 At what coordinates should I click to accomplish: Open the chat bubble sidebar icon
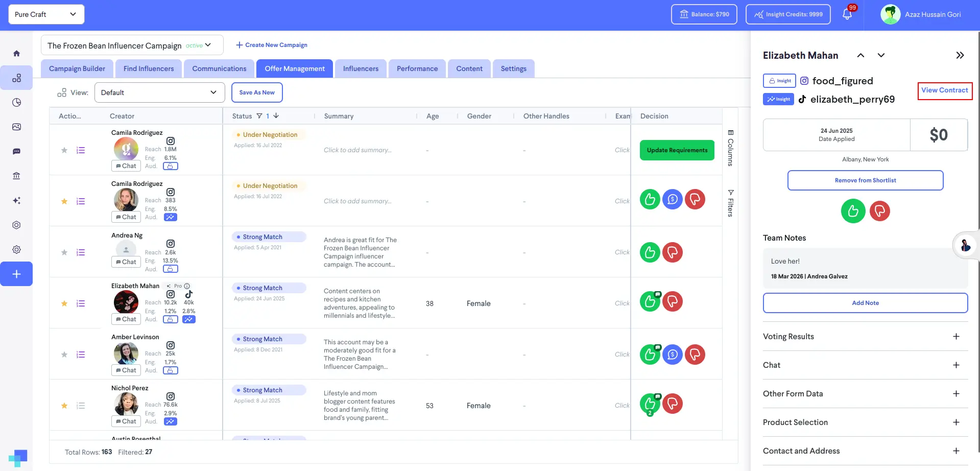(x=16, y=151)
